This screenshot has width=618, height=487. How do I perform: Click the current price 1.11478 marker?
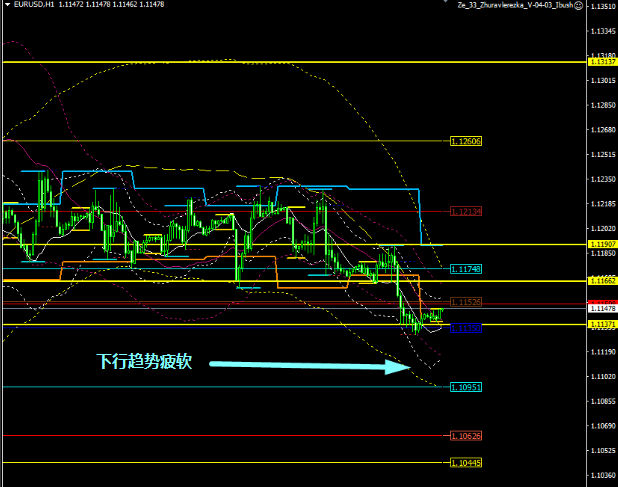[602, 309]
